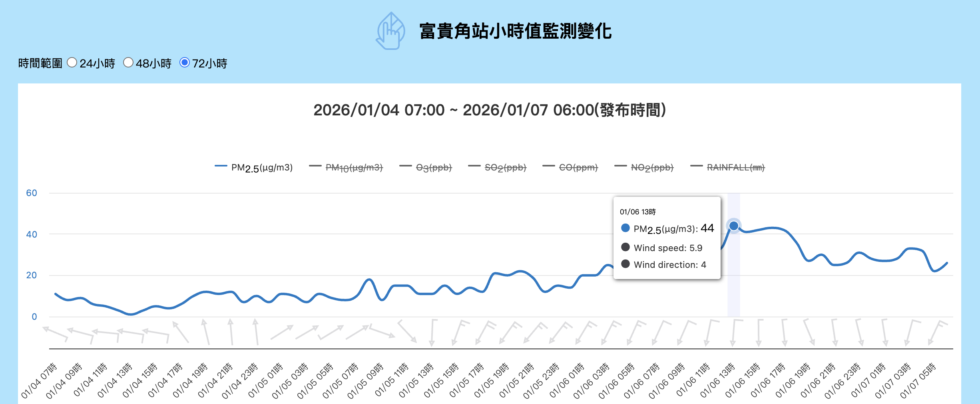980x404 pixels.
Task: Click the SO2 legend line marker
Action: (474, 166)
